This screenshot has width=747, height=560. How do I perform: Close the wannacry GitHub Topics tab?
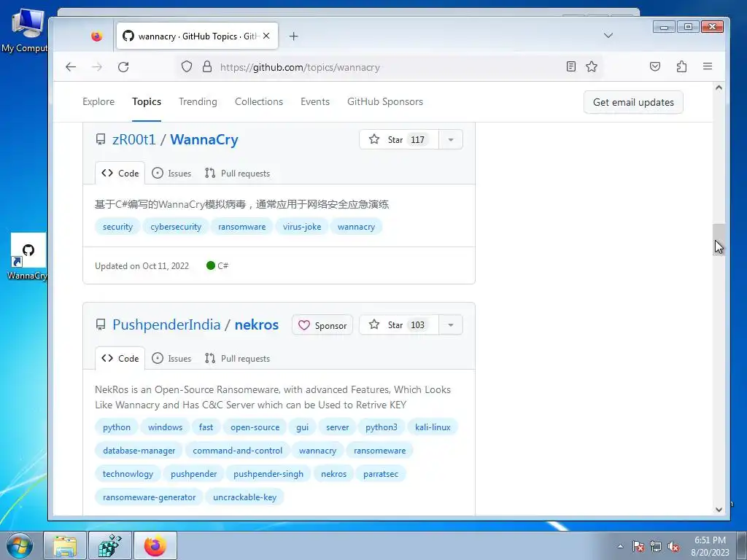[x=266, y=36]
